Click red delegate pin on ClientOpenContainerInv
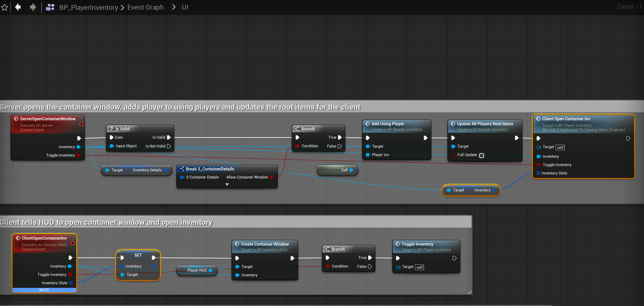The width and height of the screenshot is (644, 306). [72, 243]
